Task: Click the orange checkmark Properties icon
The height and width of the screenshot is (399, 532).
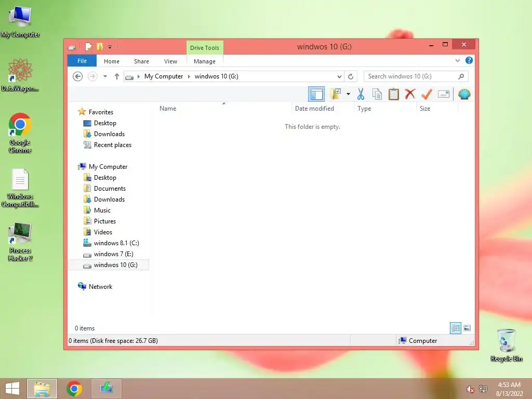Action: click(427, 94)
